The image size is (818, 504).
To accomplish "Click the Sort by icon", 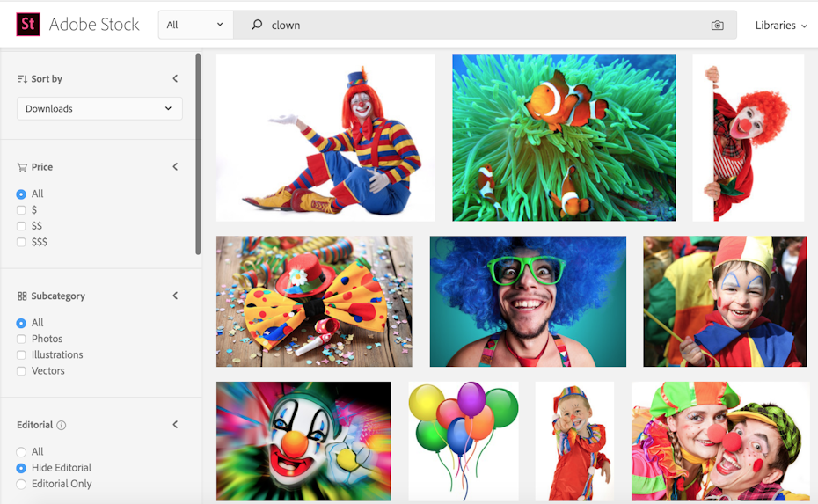I will (x=22, y=79).
